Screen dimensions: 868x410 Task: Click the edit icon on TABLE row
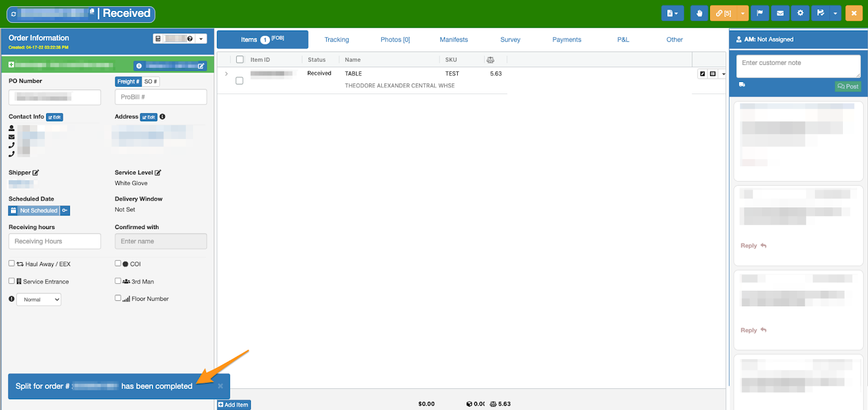(703, 73)
